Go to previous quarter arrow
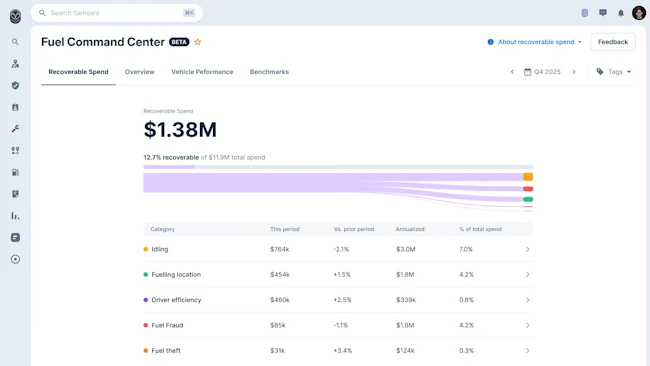 (512, 72)
